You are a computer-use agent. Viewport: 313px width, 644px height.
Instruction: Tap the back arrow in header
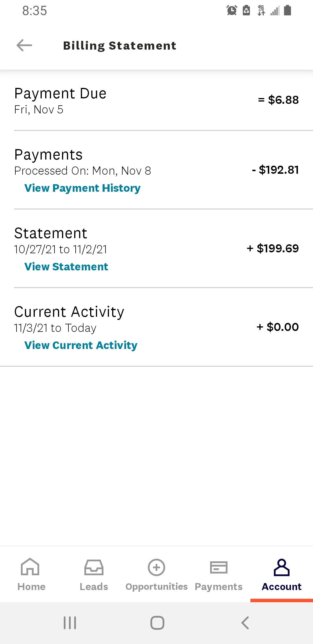[24, 46]
